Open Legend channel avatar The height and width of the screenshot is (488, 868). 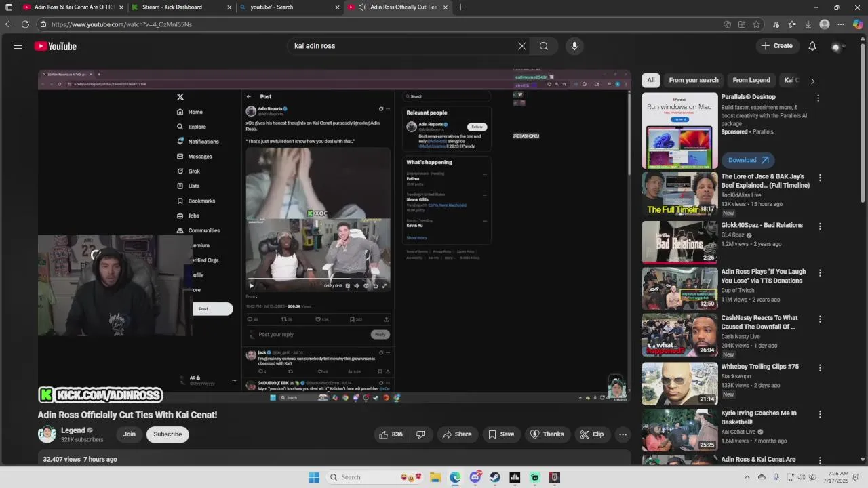(47, 434)
